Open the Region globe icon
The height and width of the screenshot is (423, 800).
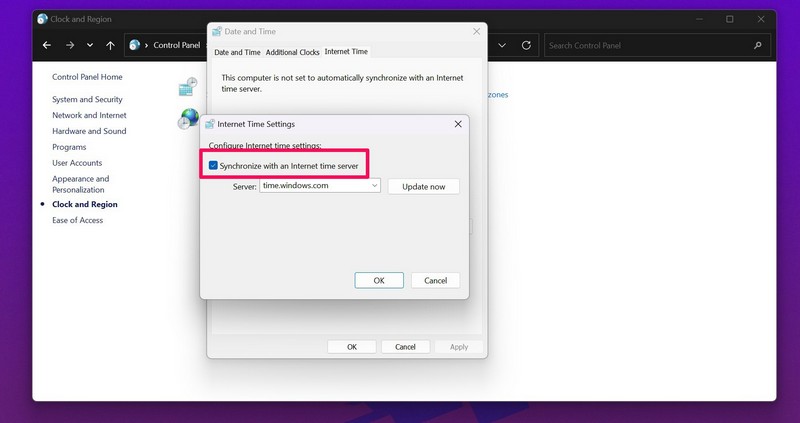click(x=188, y=119)
